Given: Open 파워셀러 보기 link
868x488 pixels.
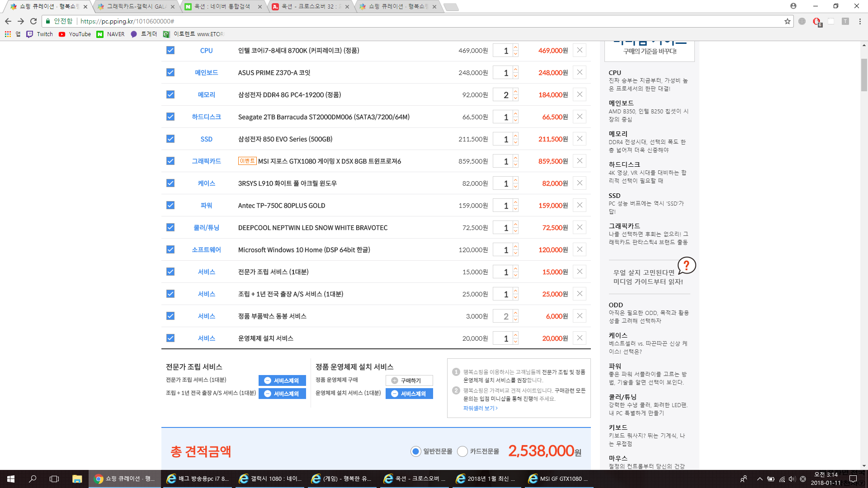Looking at the screenshot, I should (480, 408).
